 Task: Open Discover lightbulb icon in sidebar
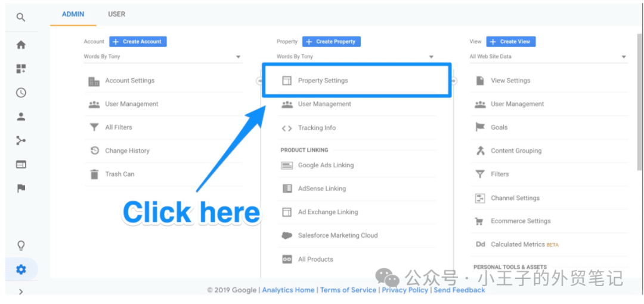[20, 245]
